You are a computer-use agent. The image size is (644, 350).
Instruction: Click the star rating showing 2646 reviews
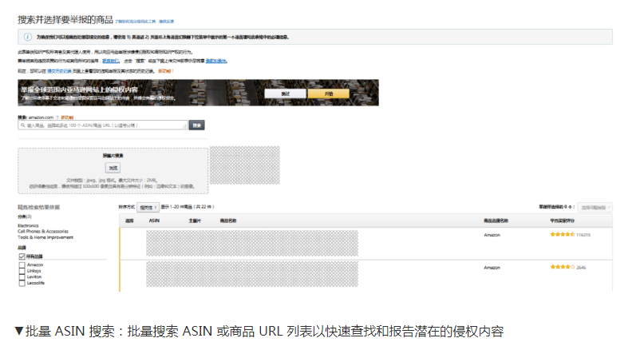(x=561, y=267)
